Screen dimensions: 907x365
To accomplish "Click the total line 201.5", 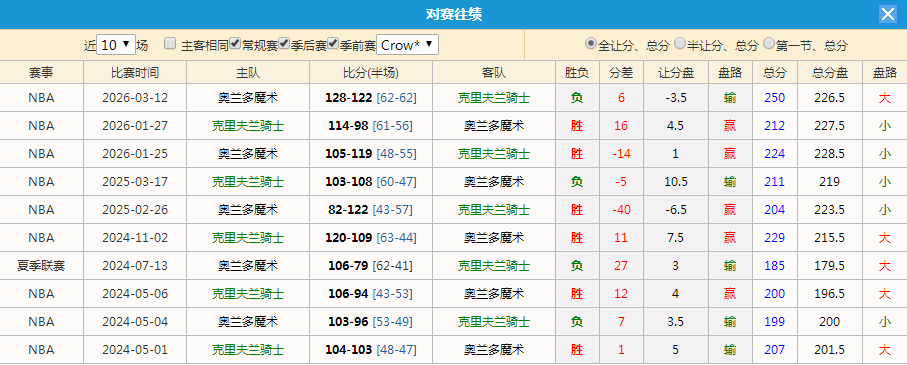I will pyautogui.click(x=829, y=350).
